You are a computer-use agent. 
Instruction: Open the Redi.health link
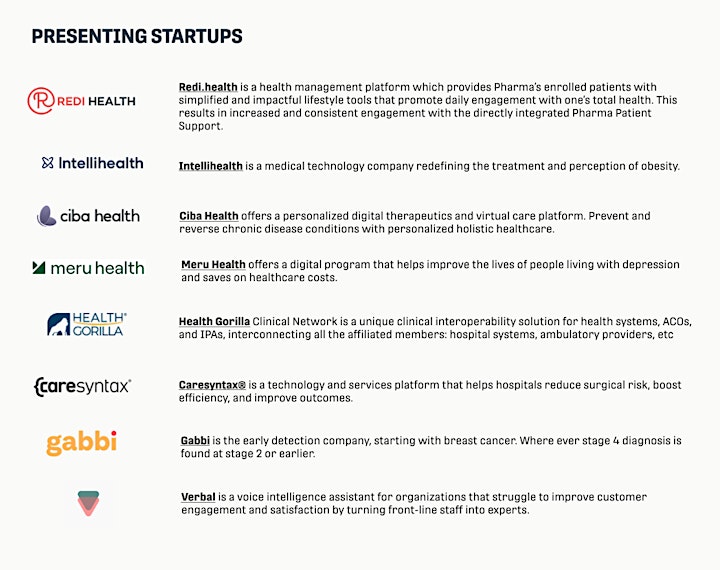[x=208, y=87]
